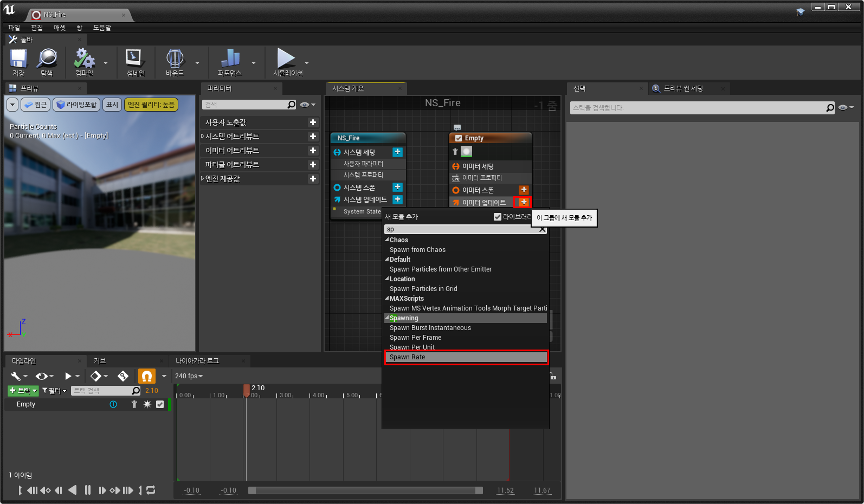Switch to the 나이아가라 로그 tab
Image resolution: width=864 pixels, height=504 pixels.
(x=197, y=361)
